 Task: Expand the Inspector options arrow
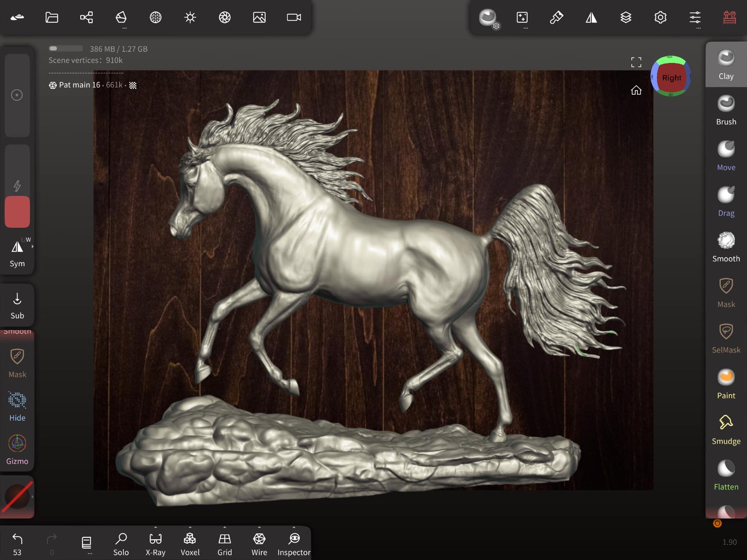click(294, 527)
